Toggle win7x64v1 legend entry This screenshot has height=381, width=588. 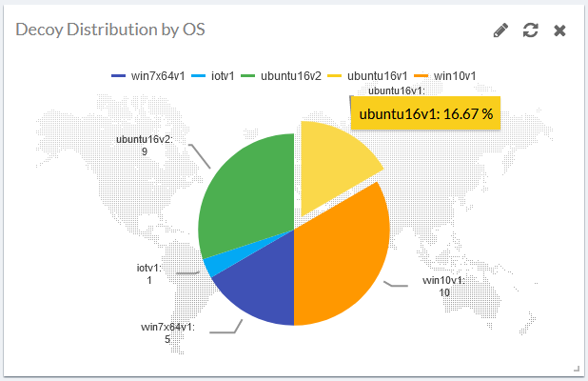(x=148, y=76)
